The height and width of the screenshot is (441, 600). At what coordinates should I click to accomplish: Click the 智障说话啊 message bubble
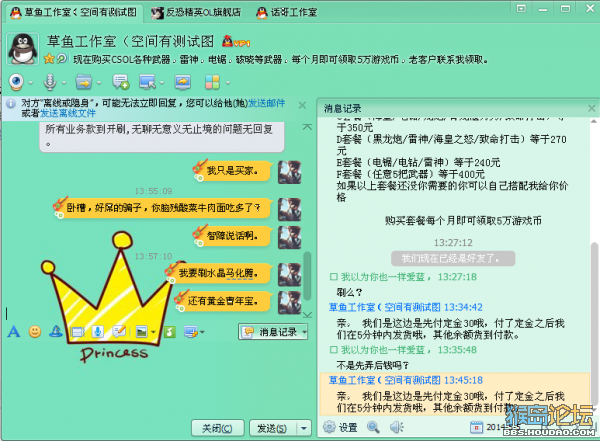click(x=233, y=236)
